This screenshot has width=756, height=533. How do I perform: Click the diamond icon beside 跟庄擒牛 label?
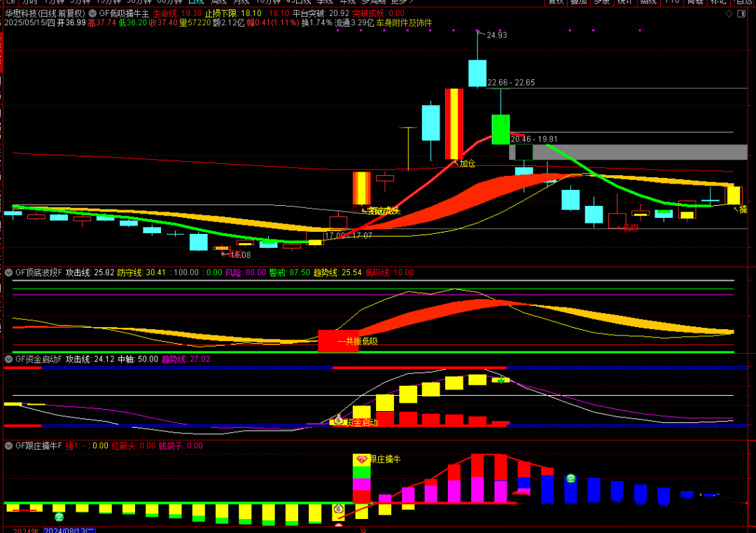[x=361, y=459]
